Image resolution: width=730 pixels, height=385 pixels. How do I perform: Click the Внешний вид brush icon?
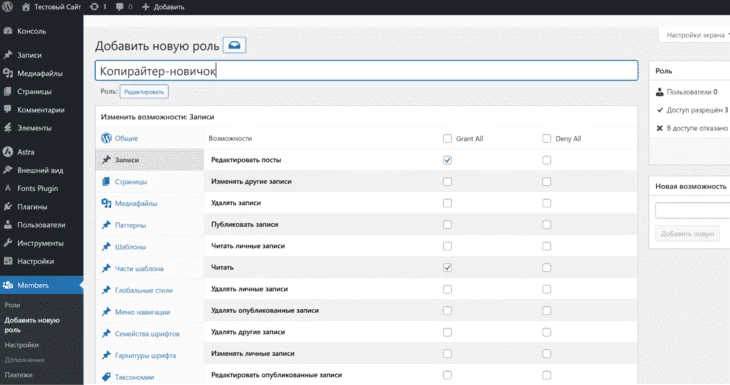(7, 170)
